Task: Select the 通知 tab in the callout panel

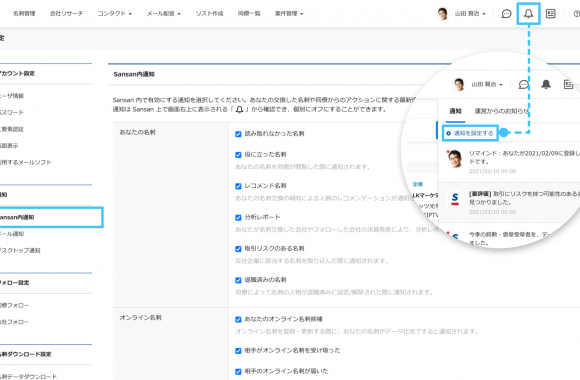Action: pos(455,111)
